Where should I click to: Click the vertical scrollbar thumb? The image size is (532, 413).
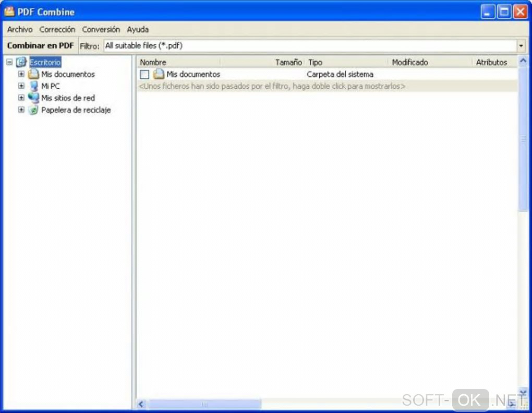(523, 138)
